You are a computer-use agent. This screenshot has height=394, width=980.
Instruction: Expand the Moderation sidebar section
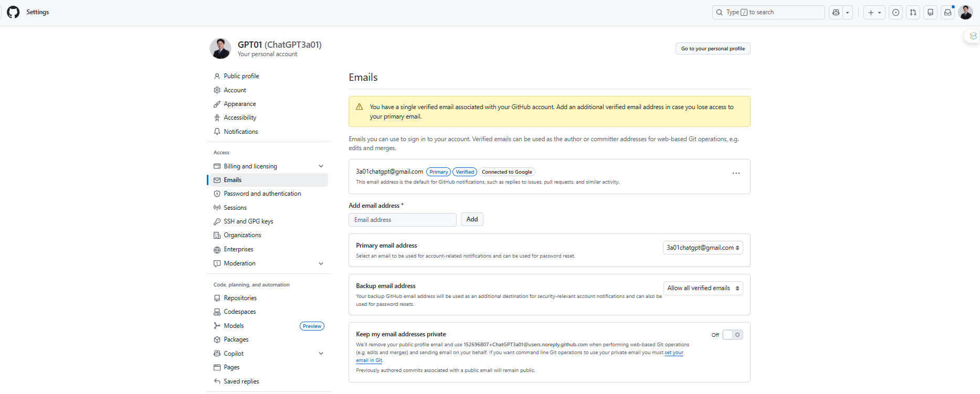tap(321, 263)
